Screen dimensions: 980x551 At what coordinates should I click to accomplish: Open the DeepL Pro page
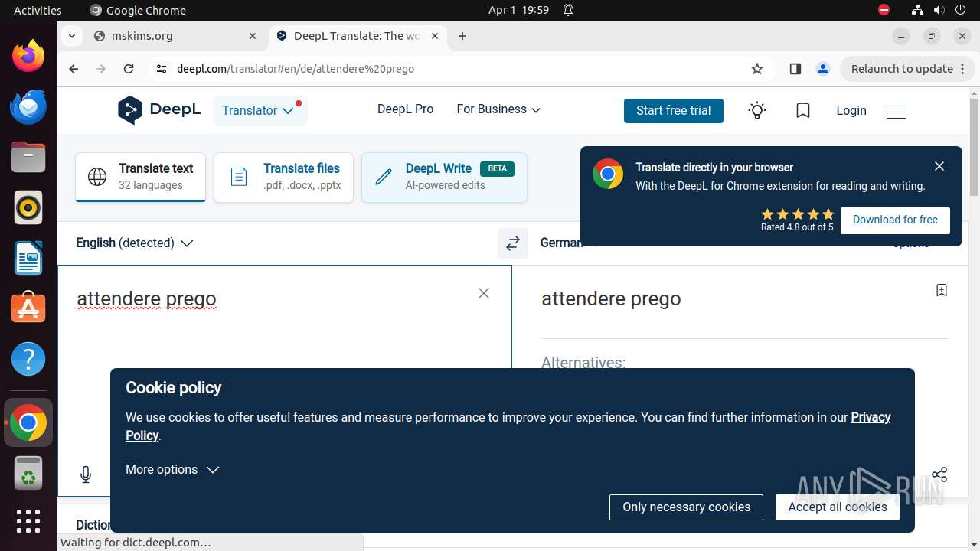click(405, 109)
